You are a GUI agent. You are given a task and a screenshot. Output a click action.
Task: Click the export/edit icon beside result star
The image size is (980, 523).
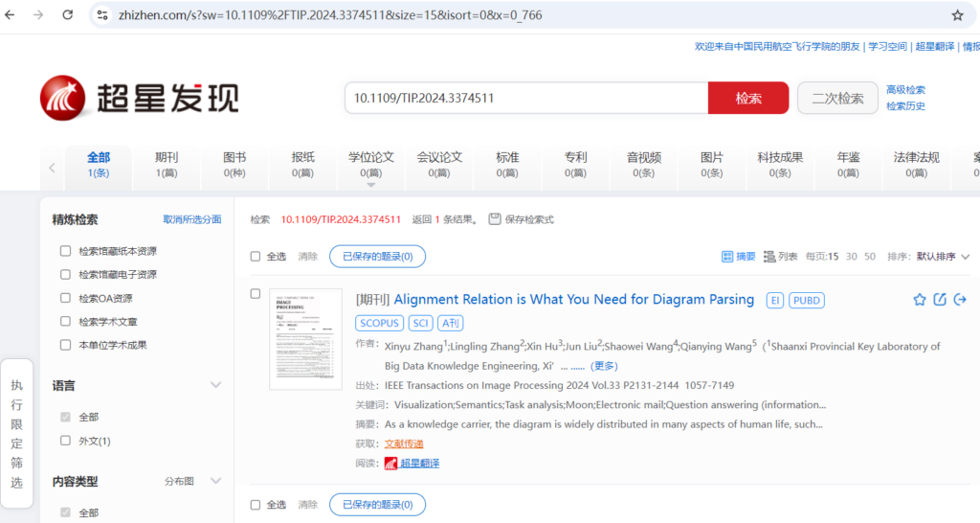tap(940, 300)
